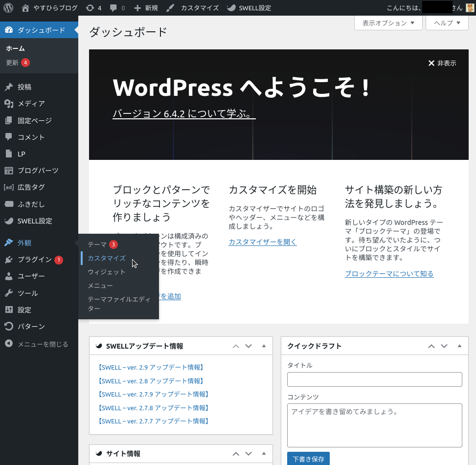476x465 pixels.
Task: Click the ブログパーツ sidebar icon
Action: pos(9,171)
